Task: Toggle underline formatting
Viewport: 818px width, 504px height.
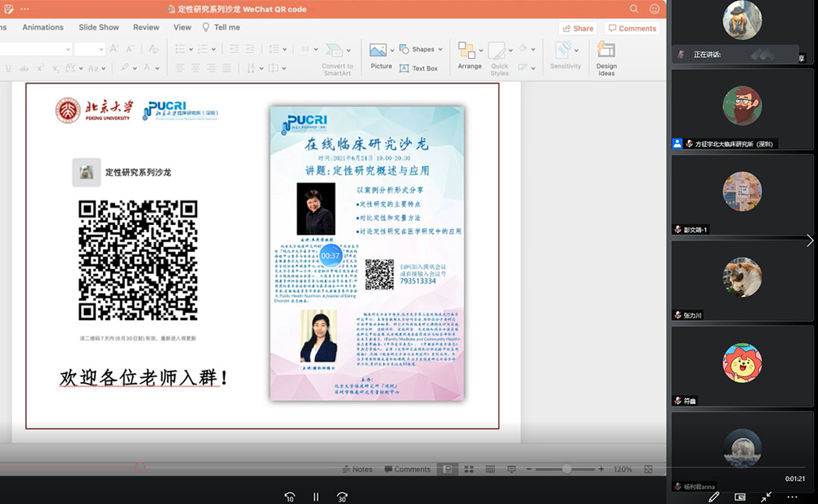Action: pos(8,68)
